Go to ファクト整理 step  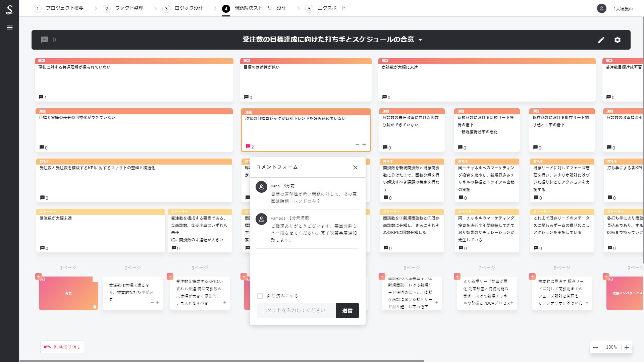[129, 8]
